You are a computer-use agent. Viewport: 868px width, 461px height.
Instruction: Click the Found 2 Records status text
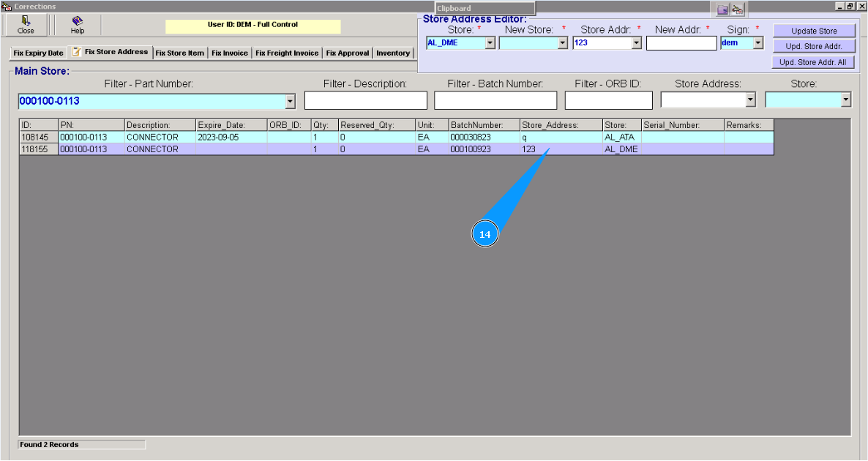click(49, 444)
